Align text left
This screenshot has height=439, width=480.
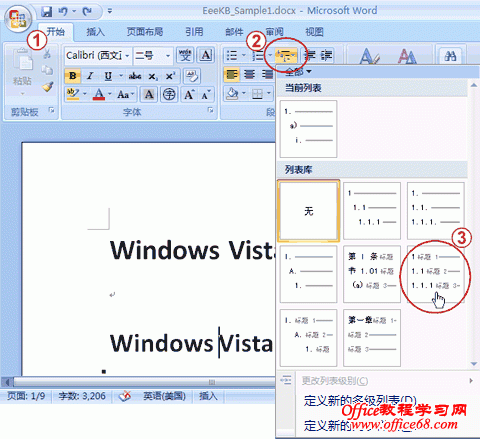pos(232,74)
